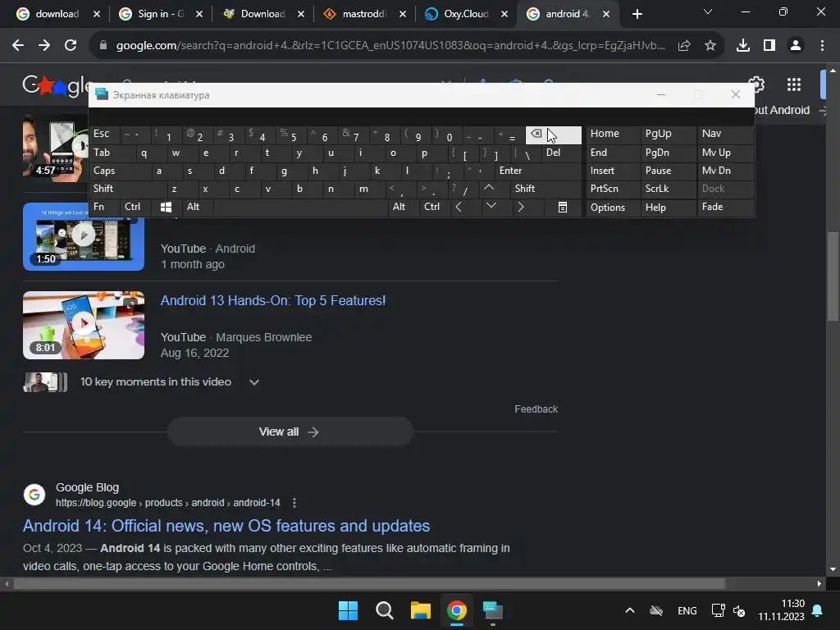Click the 1:50 video thumbnail
This screenshot has height=630, width=840.
tap(84, 236)
